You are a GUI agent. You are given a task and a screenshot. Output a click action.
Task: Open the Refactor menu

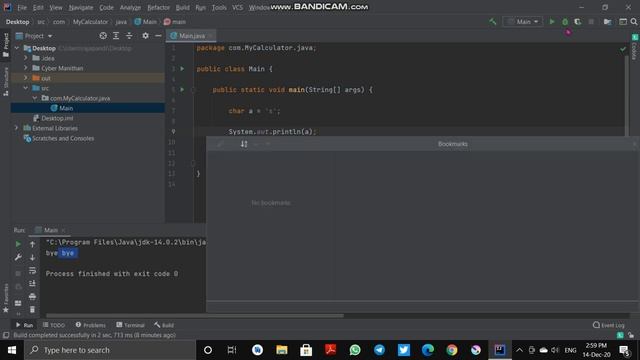coord(158,7)
